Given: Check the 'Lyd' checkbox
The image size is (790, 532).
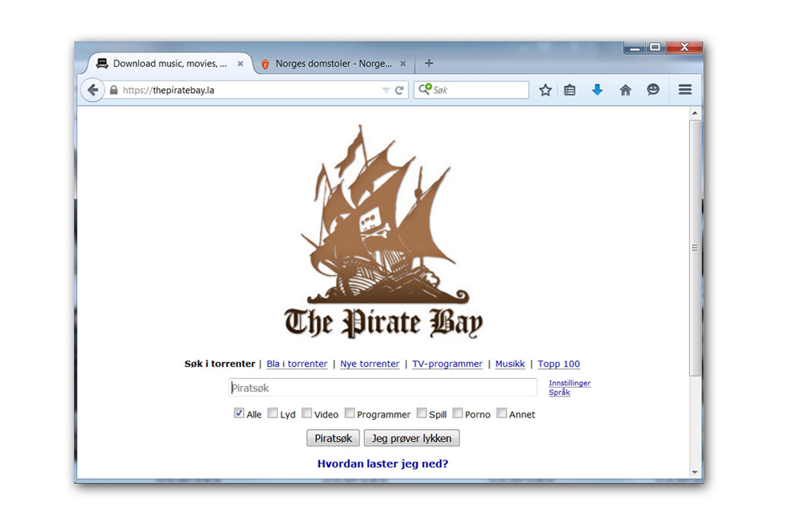Looking at the screenshot, I should click(x=273, y=413).
